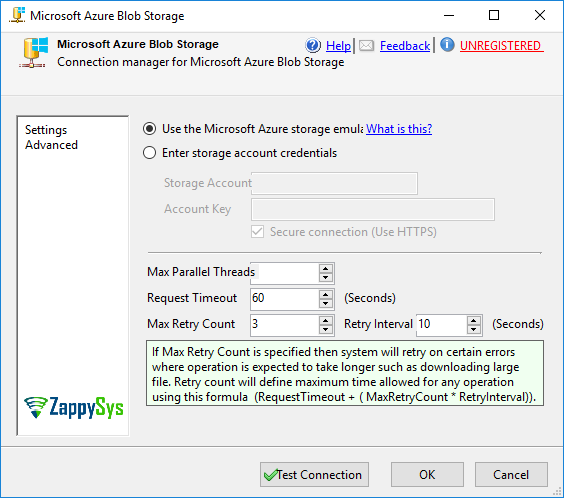564x498 pixels.
Task: Click 'Connection manager for Microsoft Azure Blob Storage' text
Action: coord(201,62)
